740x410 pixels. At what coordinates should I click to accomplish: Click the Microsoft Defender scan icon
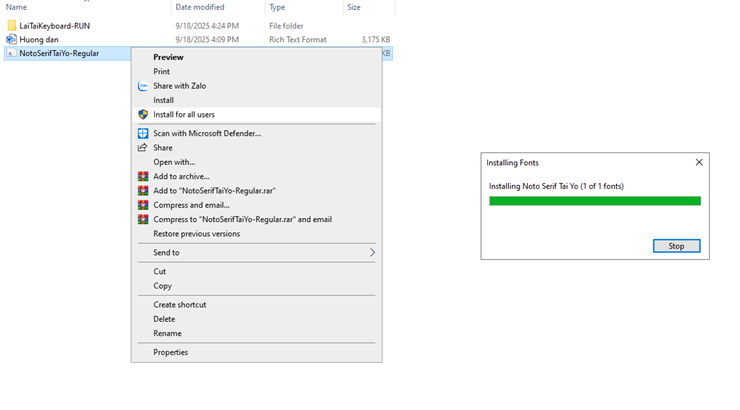pyautogui.click(x=143, y=133)
